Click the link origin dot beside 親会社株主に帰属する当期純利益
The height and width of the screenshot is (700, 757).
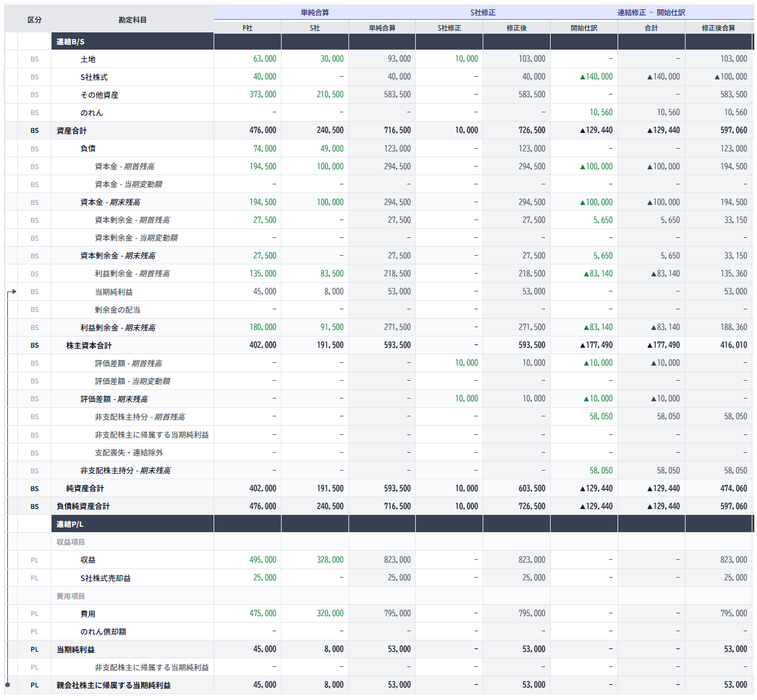[7, 685]
